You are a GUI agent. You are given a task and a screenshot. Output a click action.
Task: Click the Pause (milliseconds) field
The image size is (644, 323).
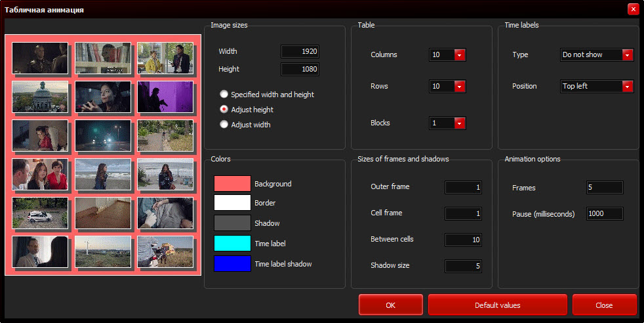point(605,213)
